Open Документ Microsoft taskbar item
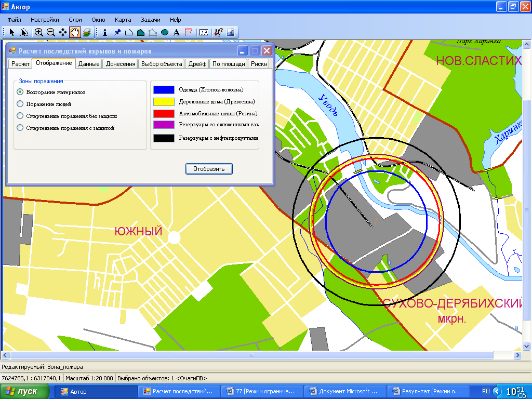This screenshot has width=532, height=399. coord(345,392)
